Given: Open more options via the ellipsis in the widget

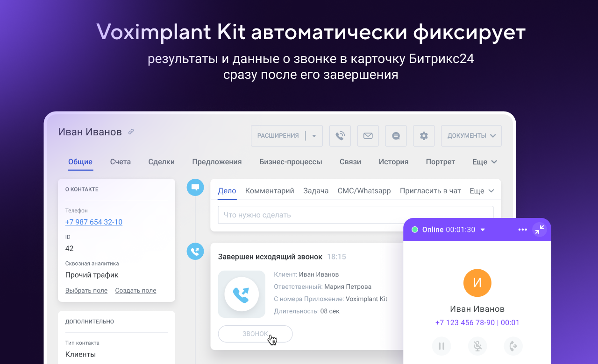Looking at the screenshot, I should tap(522, 229).
